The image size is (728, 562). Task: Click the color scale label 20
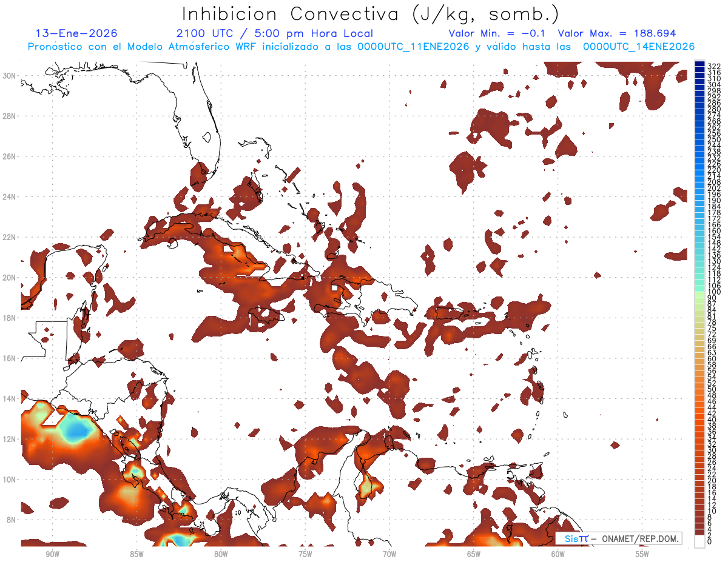click(x=712, y=480)
